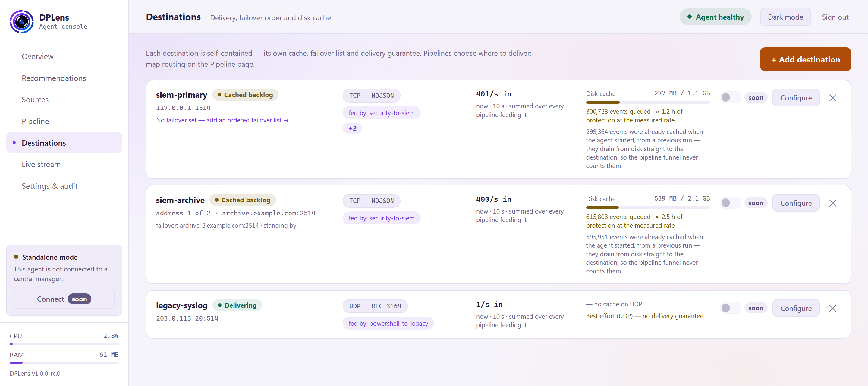Click the CPU usage bar

pyautogui.click(x=64, y=344)
